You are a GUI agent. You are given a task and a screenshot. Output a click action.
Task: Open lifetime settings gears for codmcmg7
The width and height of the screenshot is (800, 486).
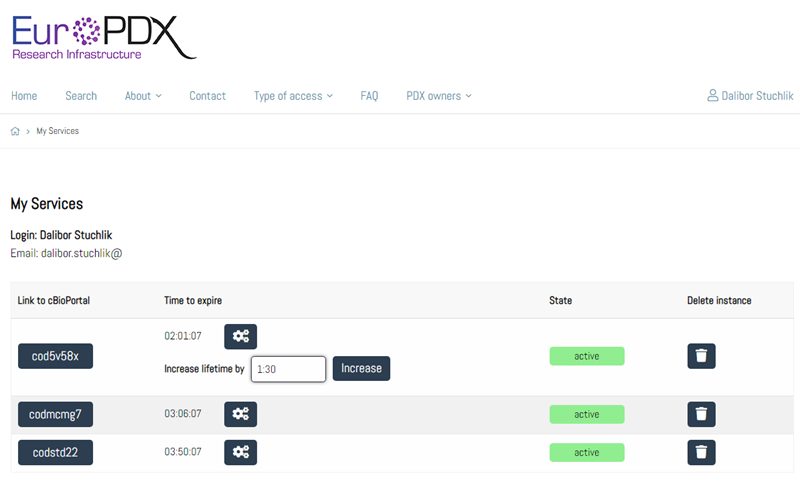point(240,414)
